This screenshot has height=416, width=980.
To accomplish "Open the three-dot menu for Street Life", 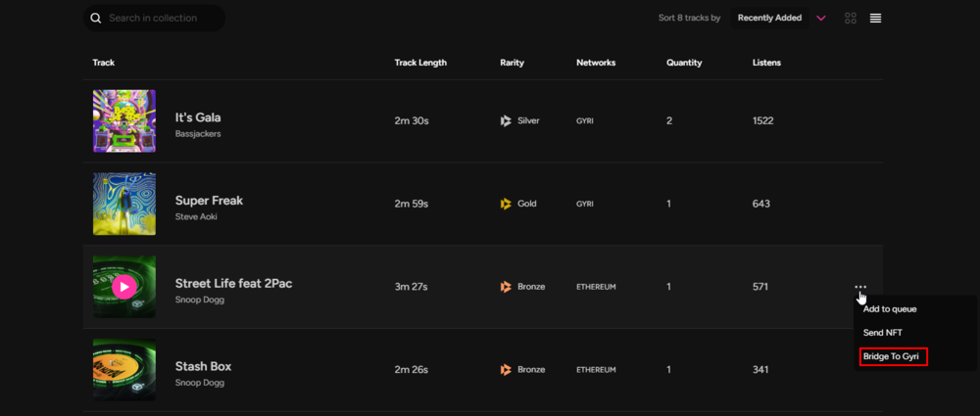I will coord(860,287).
